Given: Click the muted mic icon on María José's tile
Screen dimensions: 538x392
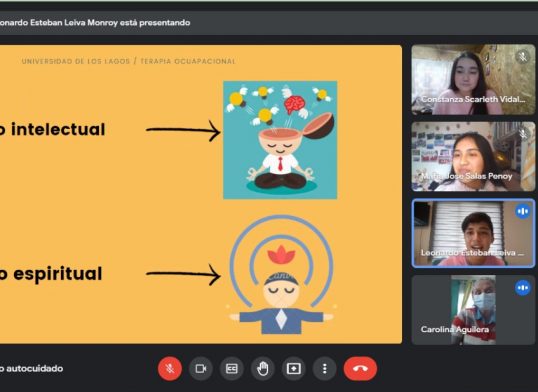Looking at the screenshot, I should (x=523, y=134).
